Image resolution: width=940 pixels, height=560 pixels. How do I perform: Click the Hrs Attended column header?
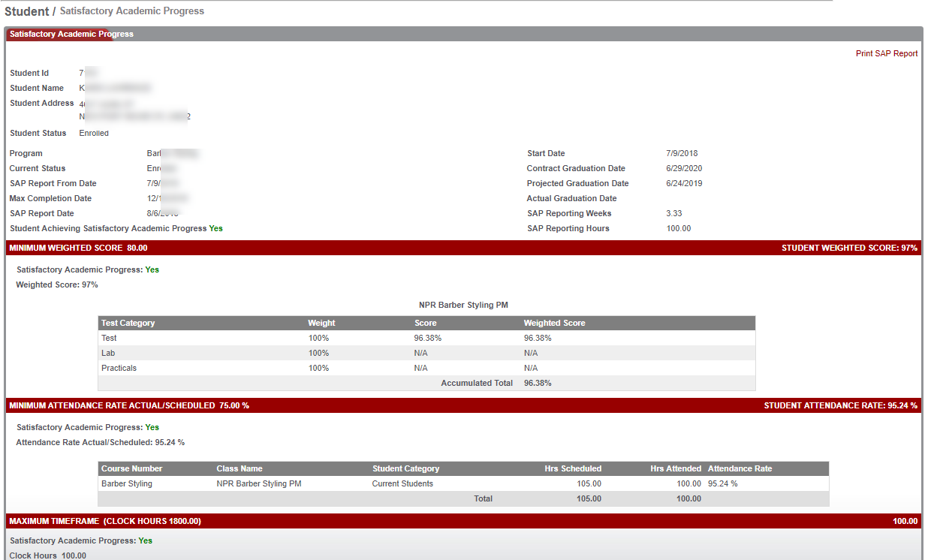(x=676, y=468)
